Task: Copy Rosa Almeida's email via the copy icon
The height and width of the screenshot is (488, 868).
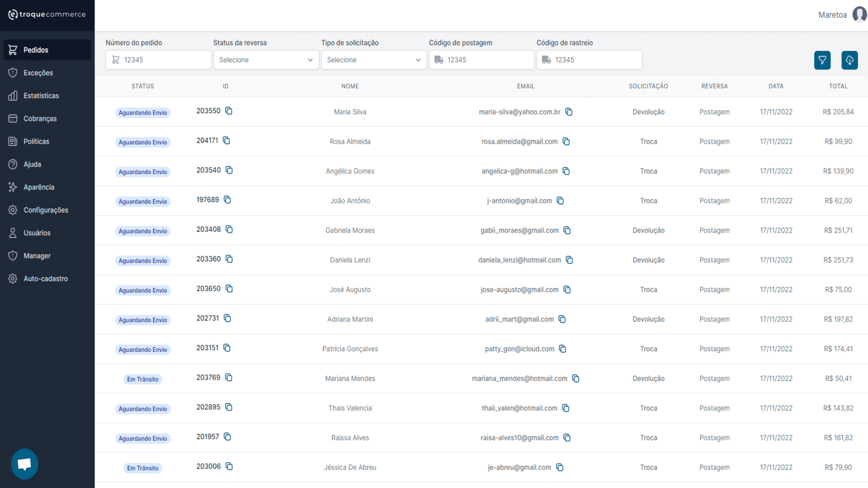Action: point(566,141)
